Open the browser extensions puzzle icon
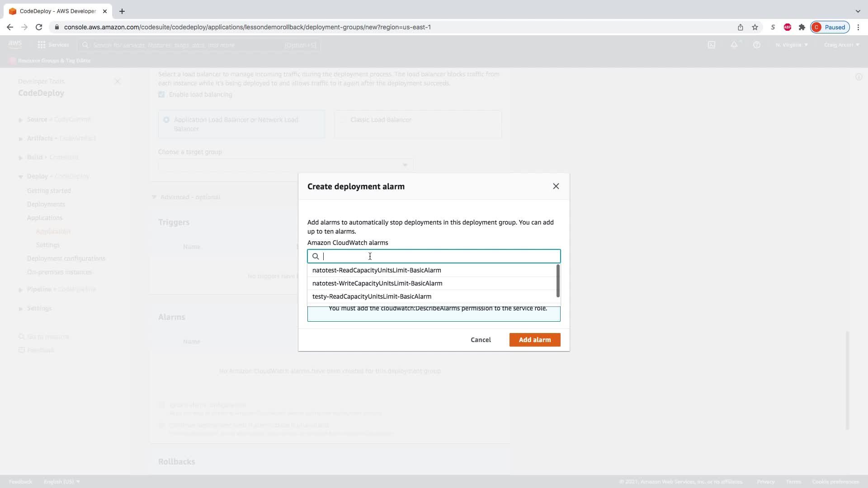The height and width of the screenshot is (488, 868). pos(802,27)
